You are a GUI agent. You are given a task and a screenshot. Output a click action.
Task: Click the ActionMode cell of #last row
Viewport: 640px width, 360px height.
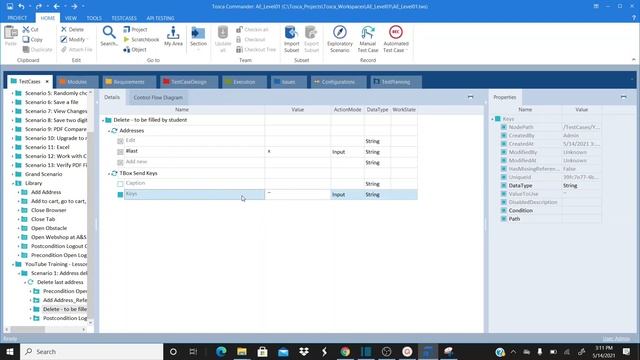pos(347,152)
